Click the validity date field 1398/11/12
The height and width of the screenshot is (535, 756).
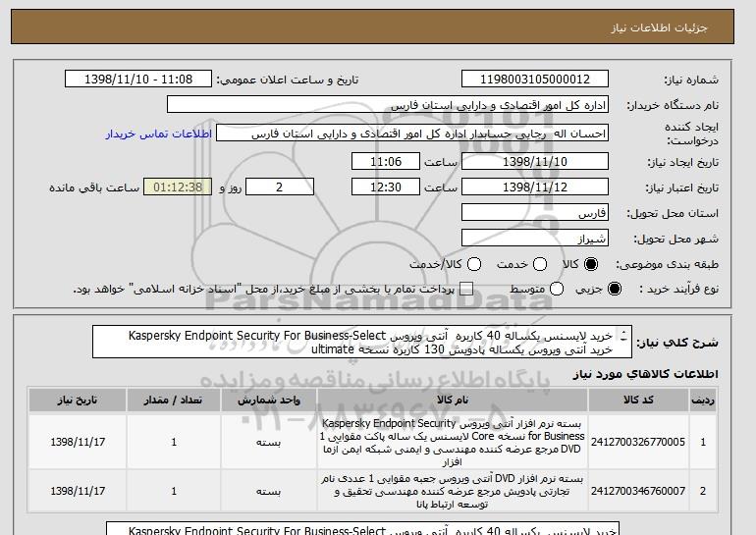coord(535,187)
